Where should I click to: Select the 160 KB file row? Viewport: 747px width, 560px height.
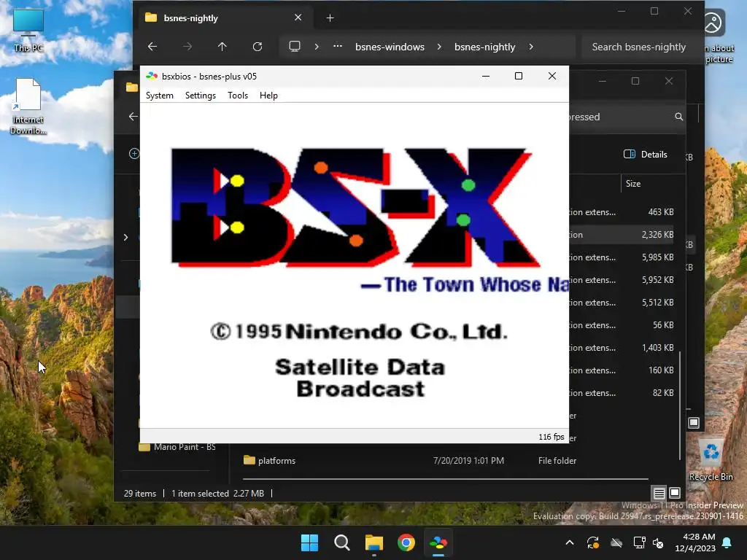click(x=622, y=370)
